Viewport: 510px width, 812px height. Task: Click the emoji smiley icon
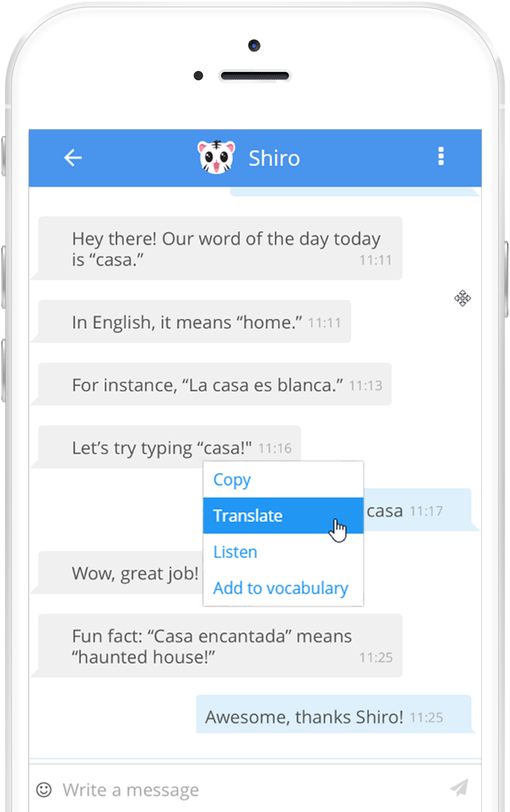click(44, 789)
